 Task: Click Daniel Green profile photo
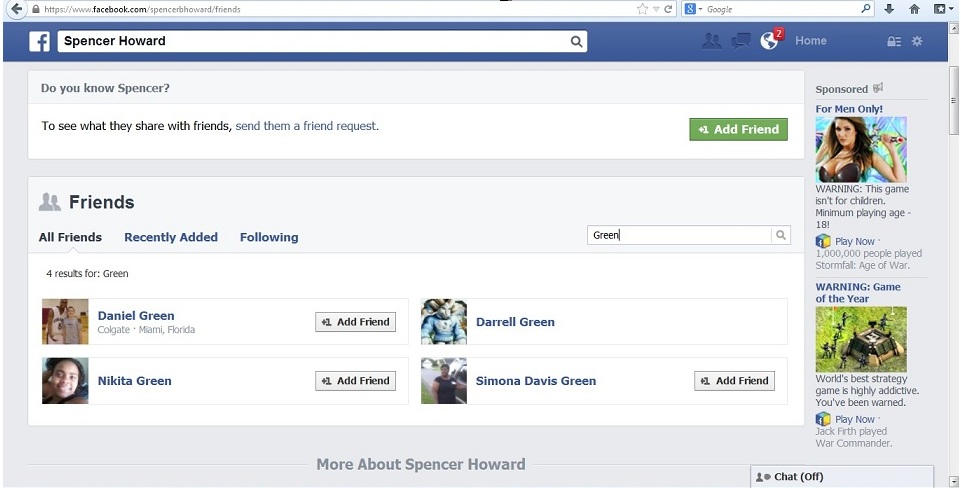[x=65, y=321]
